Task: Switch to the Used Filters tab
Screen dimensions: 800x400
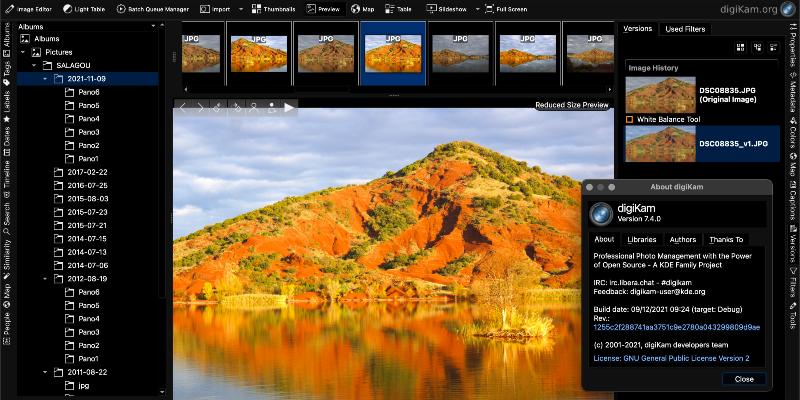Action: (x=685, y=29)
